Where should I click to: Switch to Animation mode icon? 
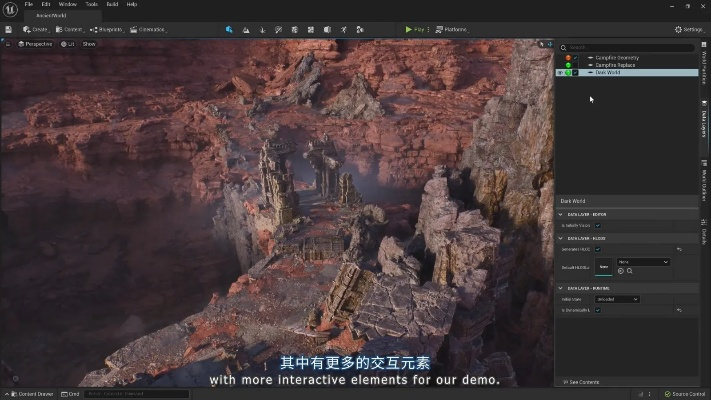coord(344,29)
